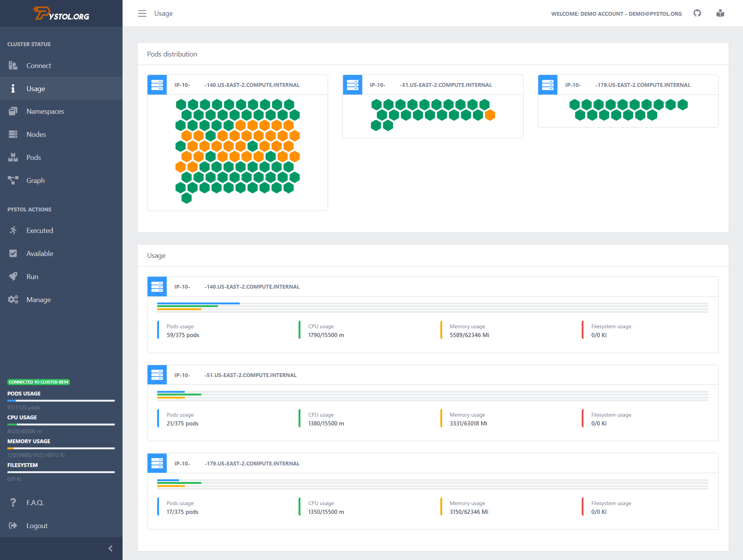This screenshot has height=560, width=743.
Task: Click the documentation reader icon
Action: 720,13
